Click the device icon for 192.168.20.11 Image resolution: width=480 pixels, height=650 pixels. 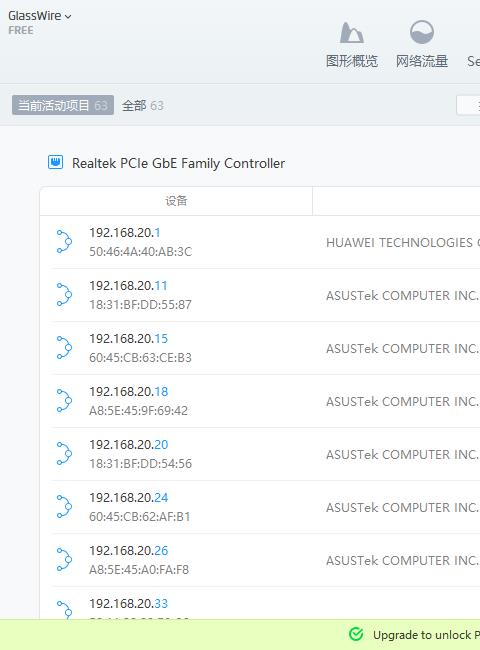(64, 294)
